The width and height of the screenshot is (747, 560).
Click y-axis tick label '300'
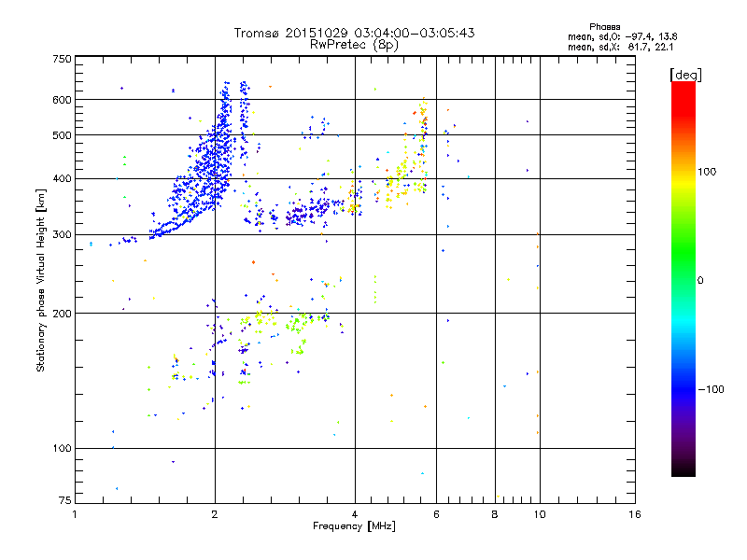click(x=62, y=234)
